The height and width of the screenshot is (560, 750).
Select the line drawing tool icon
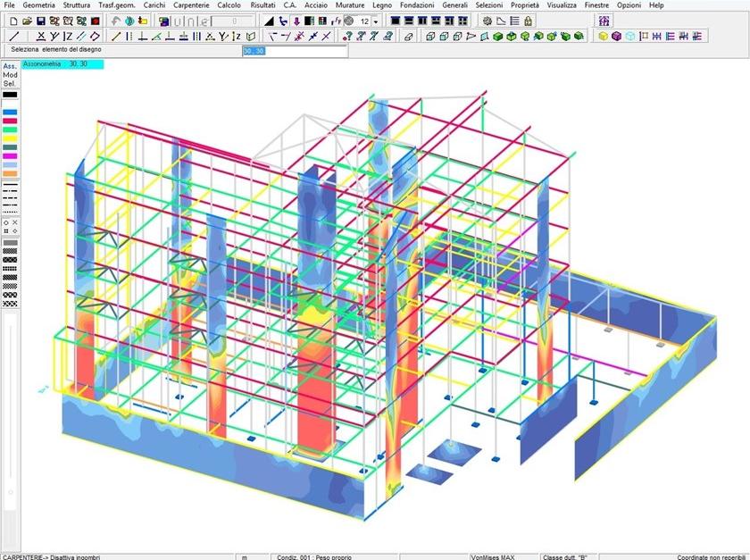pos(13,37)
